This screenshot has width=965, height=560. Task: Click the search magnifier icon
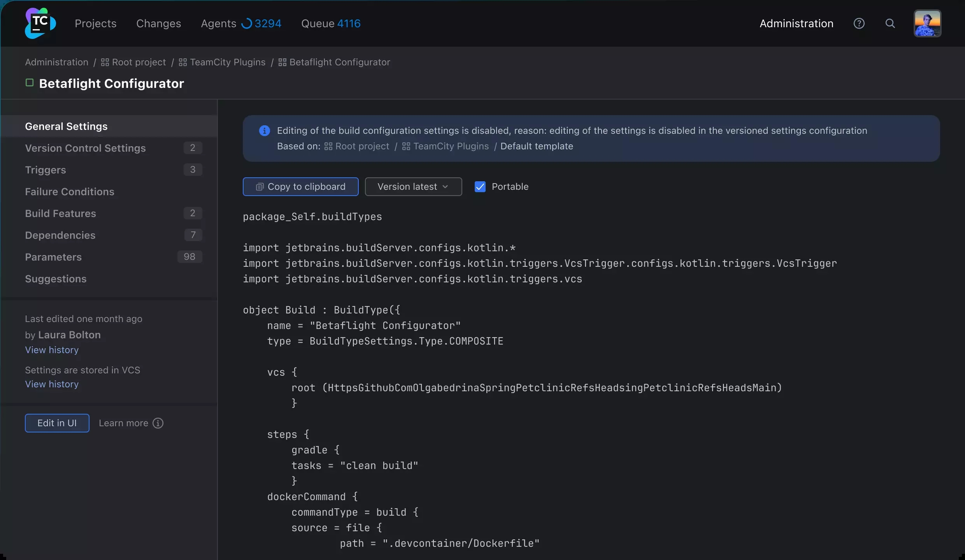891,23
